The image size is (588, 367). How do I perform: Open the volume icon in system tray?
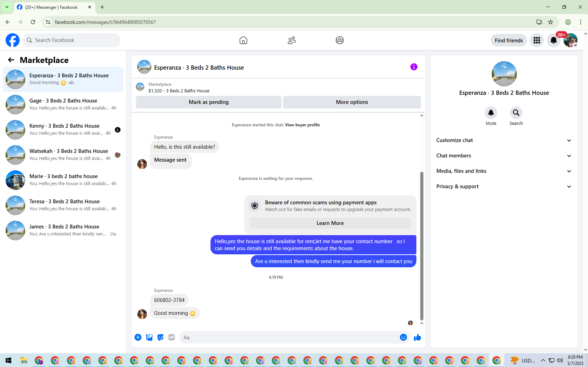click(x=560, y=360)
